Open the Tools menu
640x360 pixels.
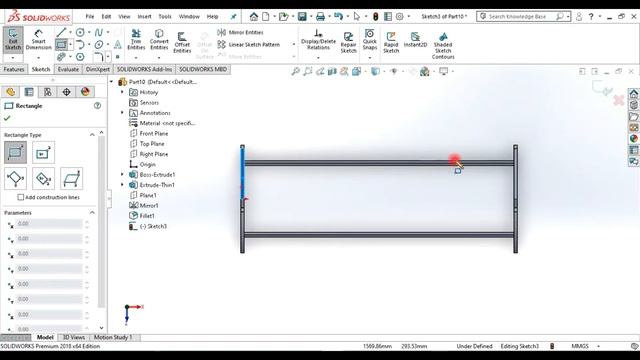[x=165, y=17]
